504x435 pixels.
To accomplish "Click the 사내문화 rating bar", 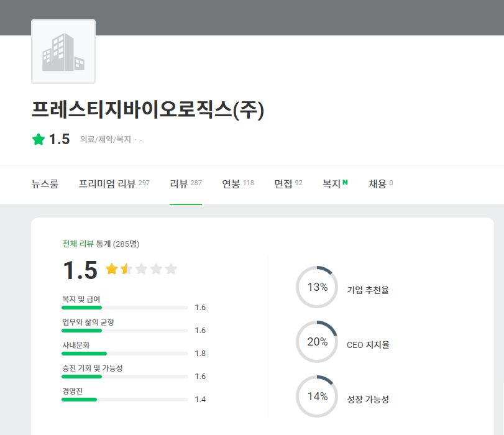I will pos(125,354).
